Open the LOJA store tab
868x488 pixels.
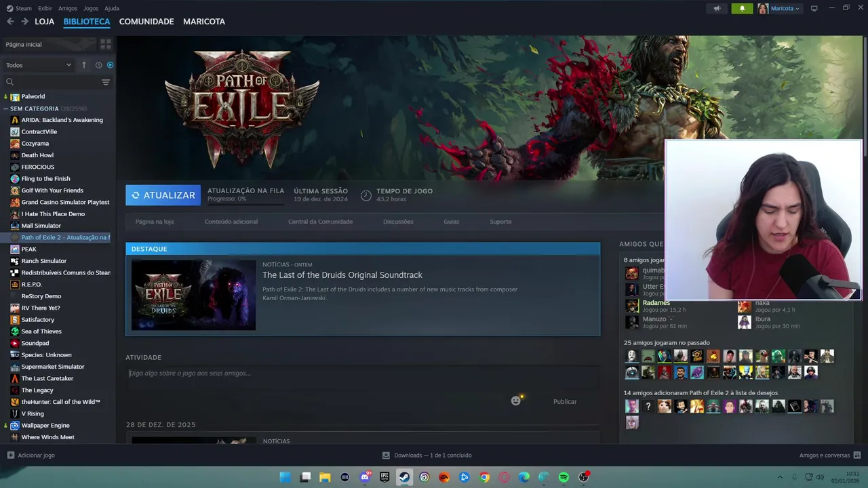[44, 22]
